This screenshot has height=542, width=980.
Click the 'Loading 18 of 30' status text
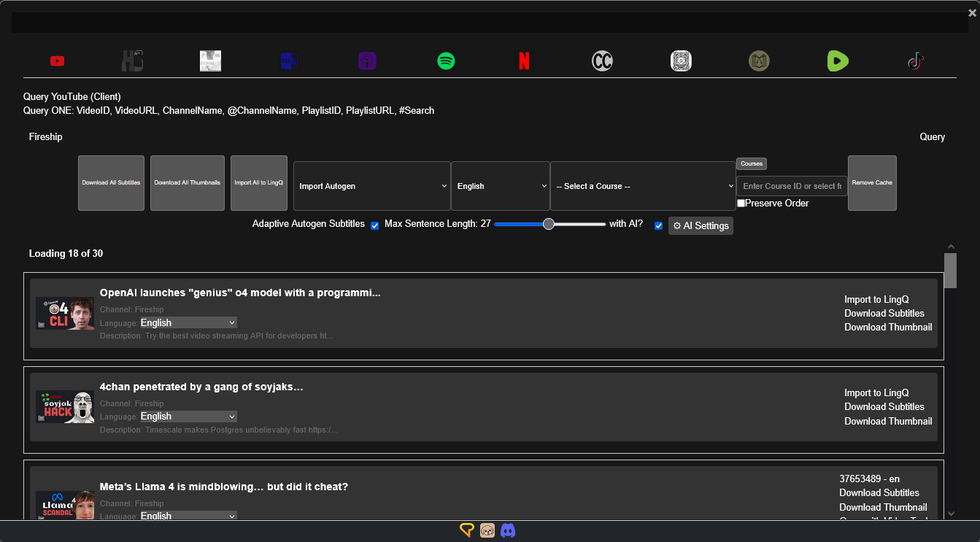tap(66, 253)
